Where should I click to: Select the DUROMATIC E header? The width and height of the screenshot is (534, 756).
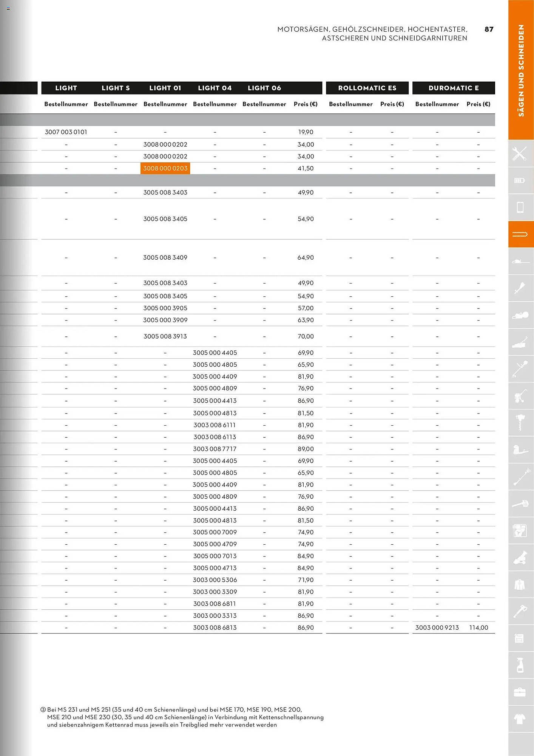coord(454,88)
